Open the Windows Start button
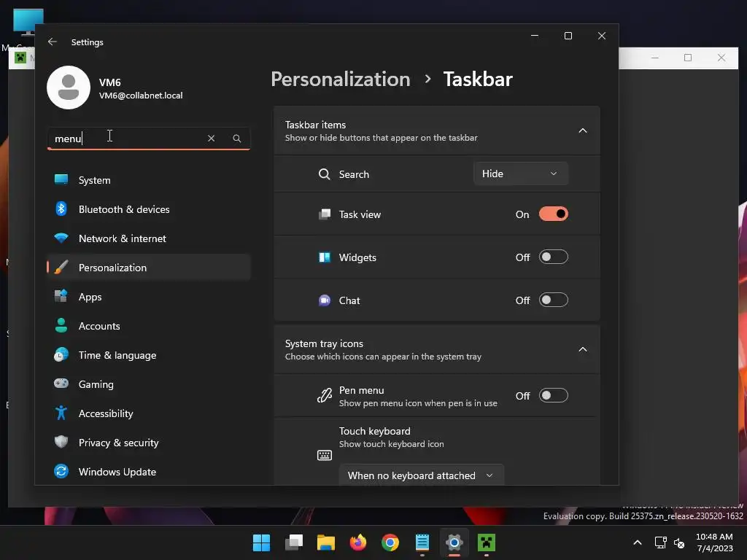This screenshot has width=747, height=560. pyautogui.click(x=261, y=542)
